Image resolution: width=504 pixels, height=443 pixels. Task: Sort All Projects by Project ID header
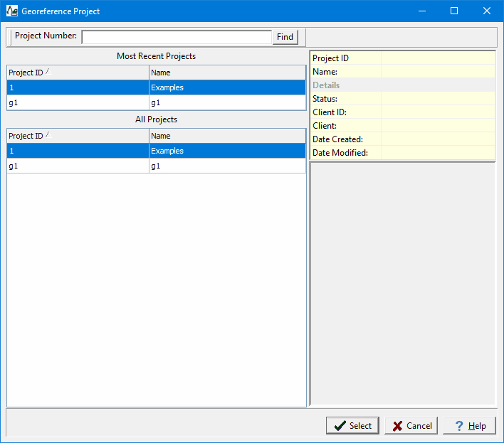coord(77,136)
